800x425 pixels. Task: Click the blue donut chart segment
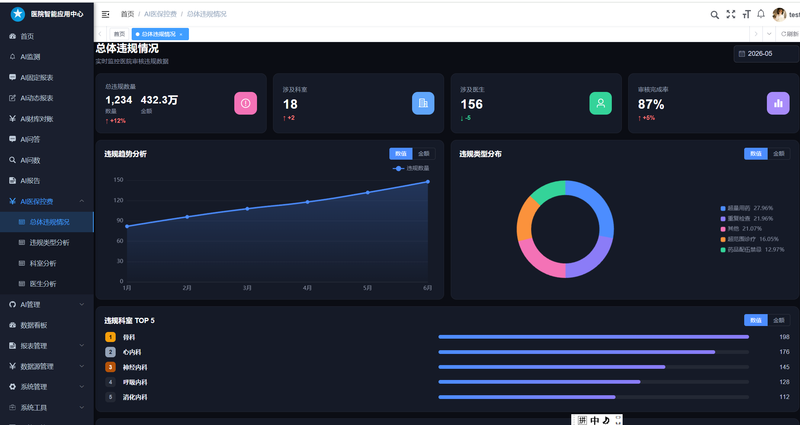click(x=597, y=203)
